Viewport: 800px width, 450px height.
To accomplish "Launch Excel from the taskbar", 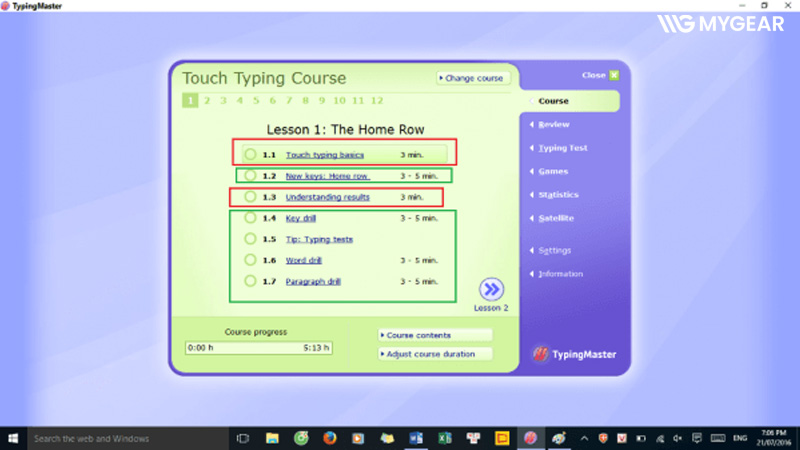I will tap(446, 438).
